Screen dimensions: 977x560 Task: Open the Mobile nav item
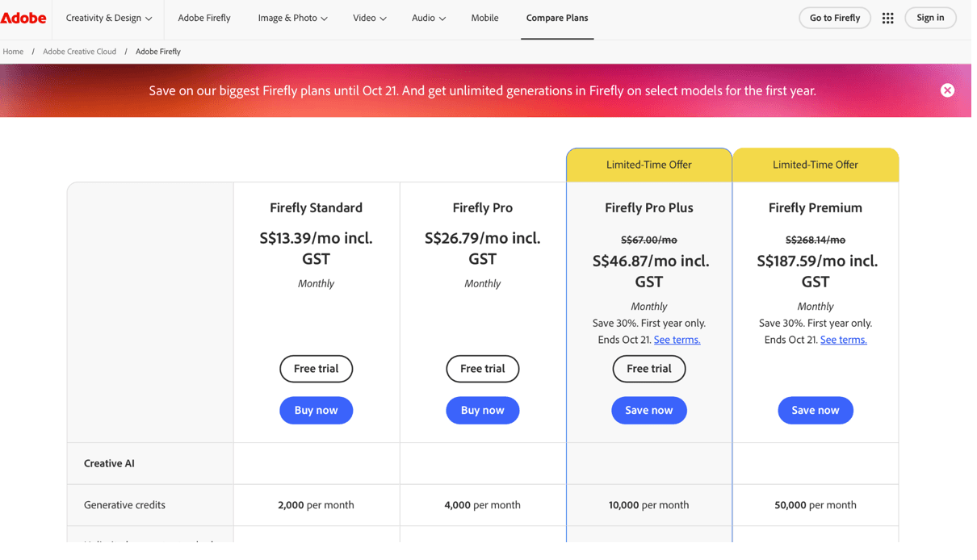pyautogui.click(x=484, y=18)
